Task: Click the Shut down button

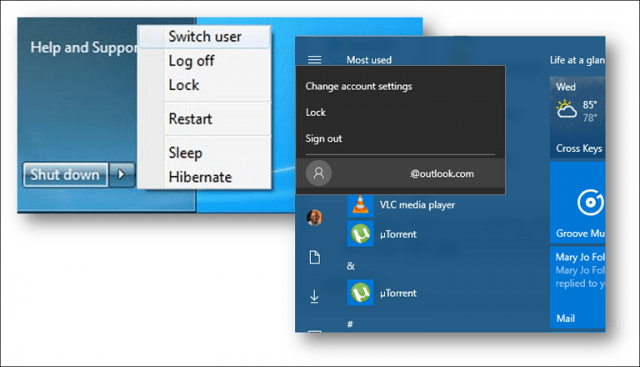Action: (65, 175)
